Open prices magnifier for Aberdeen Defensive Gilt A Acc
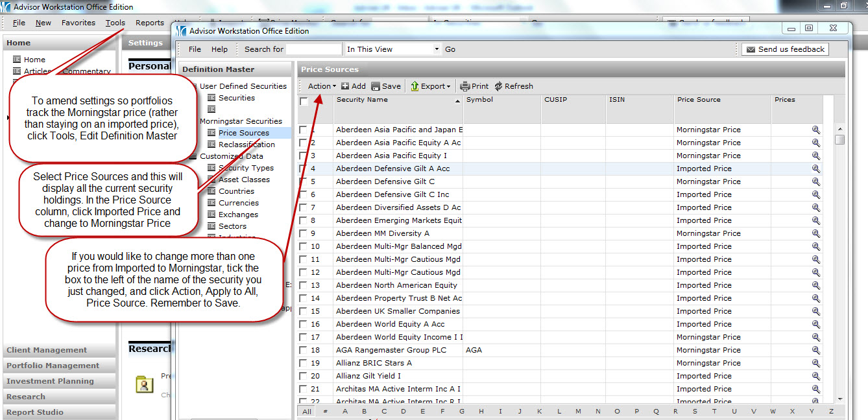 [815, 169]
